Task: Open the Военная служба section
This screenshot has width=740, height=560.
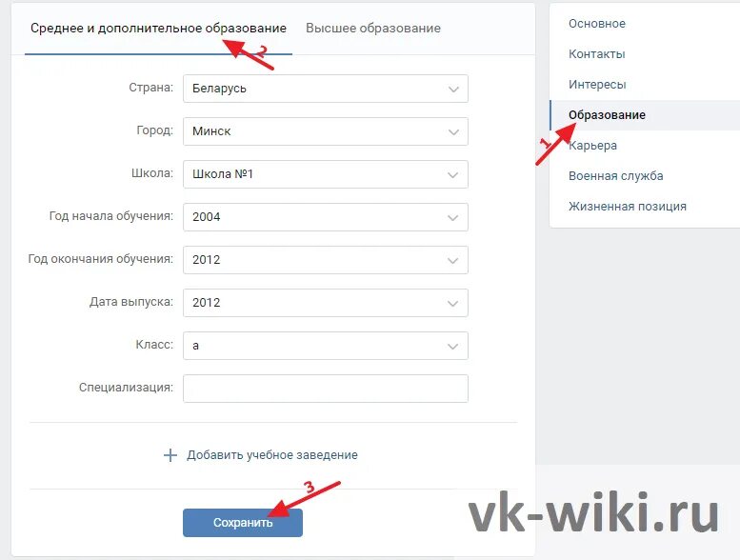Action: coord(615,176)
